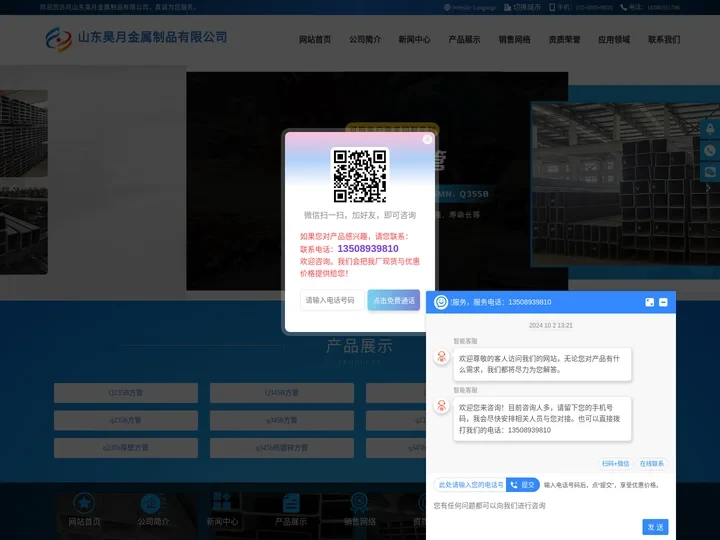Click the phone icon on right sidebar

(710, 151)
